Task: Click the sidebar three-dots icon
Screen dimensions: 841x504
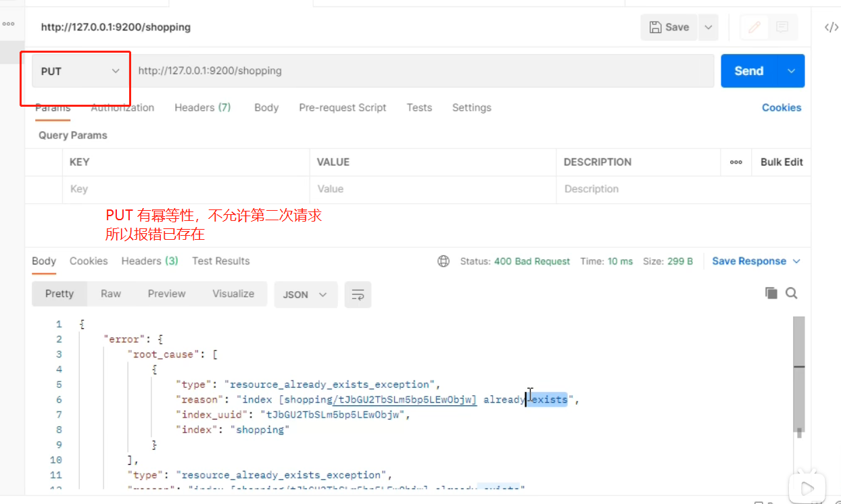Action: [8, 24]
